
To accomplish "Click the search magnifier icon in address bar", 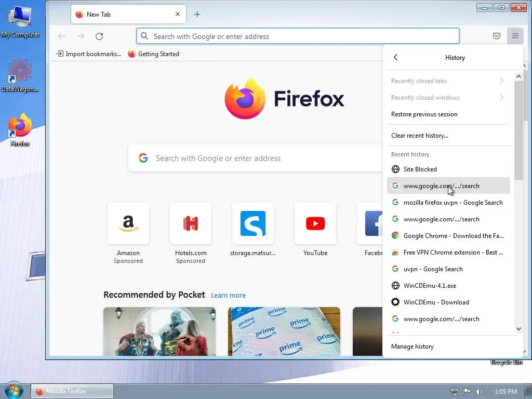I will tap(144, 36).
